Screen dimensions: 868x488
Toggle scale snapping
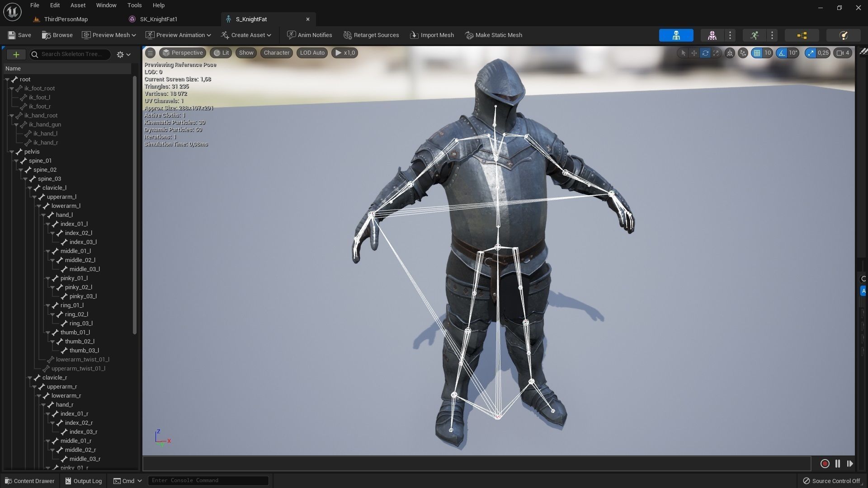point(811,53)
